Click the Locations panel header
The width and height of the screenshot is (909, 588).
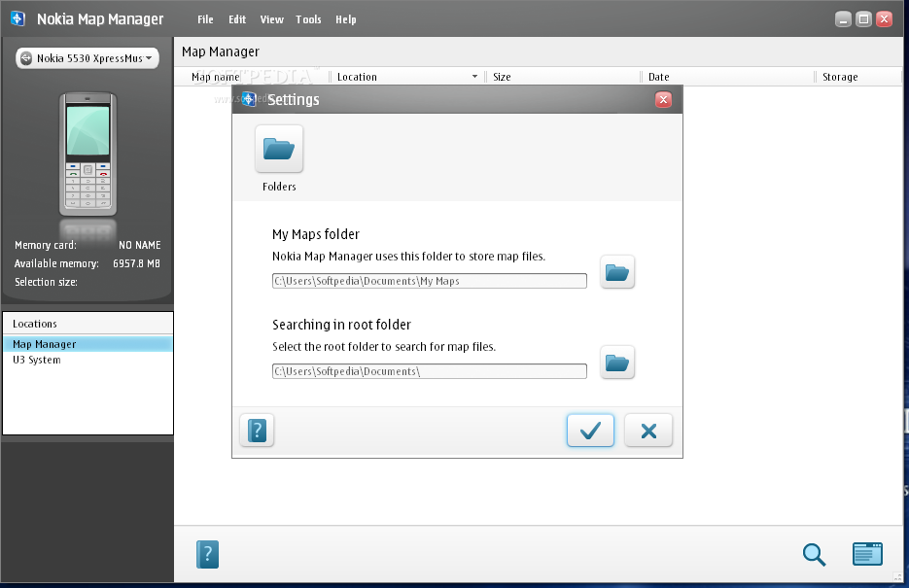[87, 324]
